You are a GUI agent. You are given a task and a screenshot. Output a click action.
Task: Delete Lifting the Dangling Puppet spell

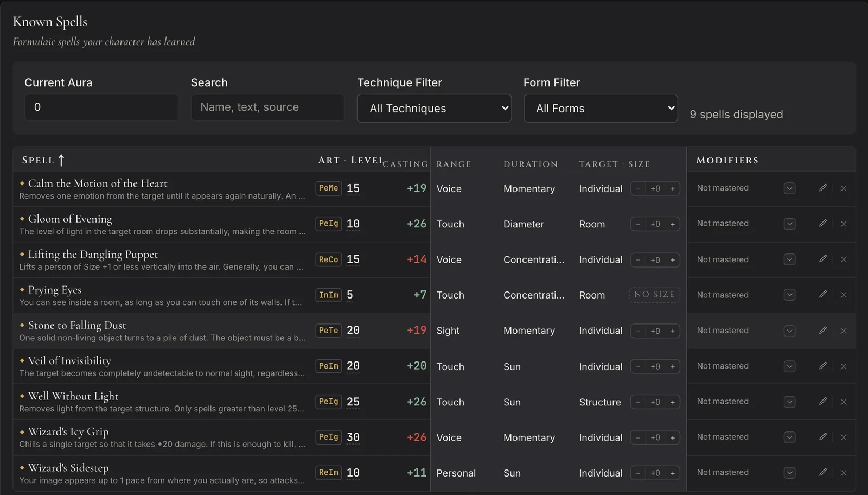844,259
